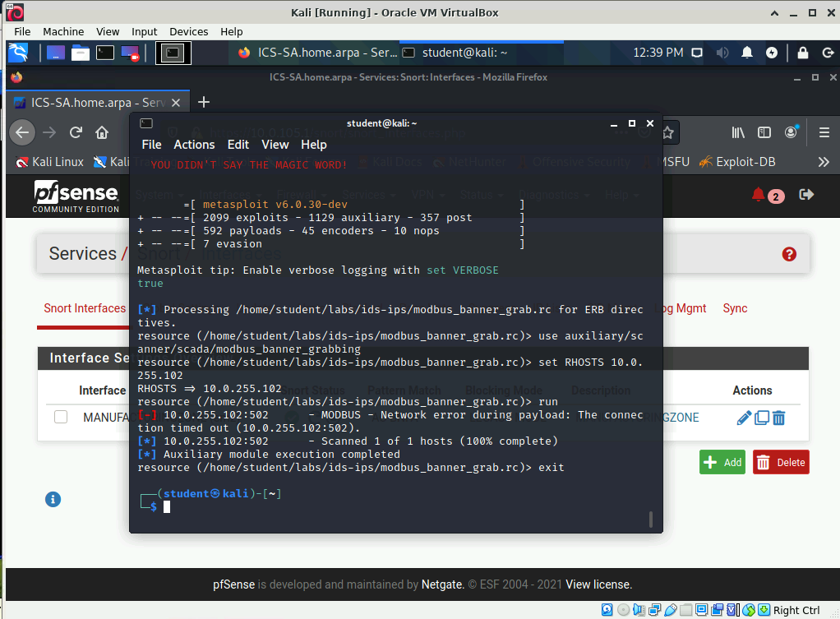Toggle Firefox sidebar view icon

[764, 132]
